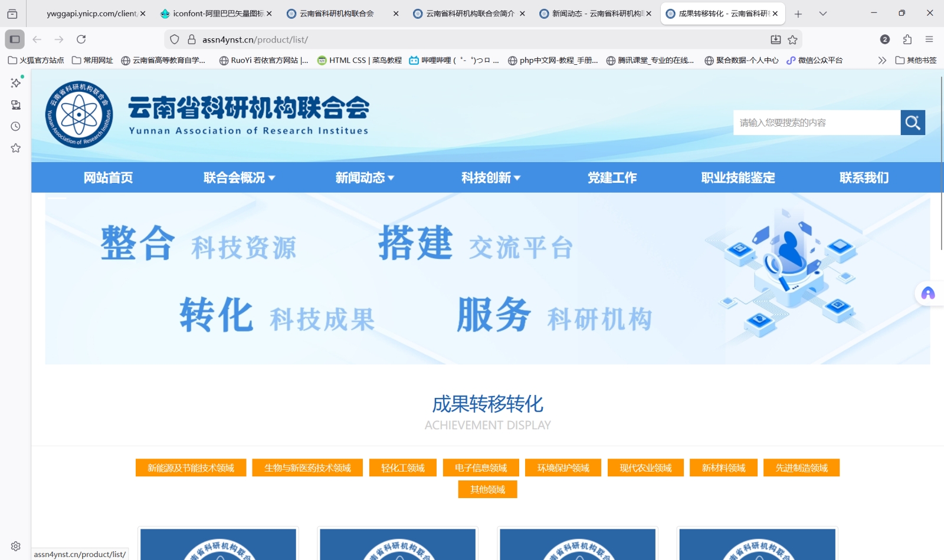944x560 pixels.
Task: Reload the current page
Action: tap(81, 39)
